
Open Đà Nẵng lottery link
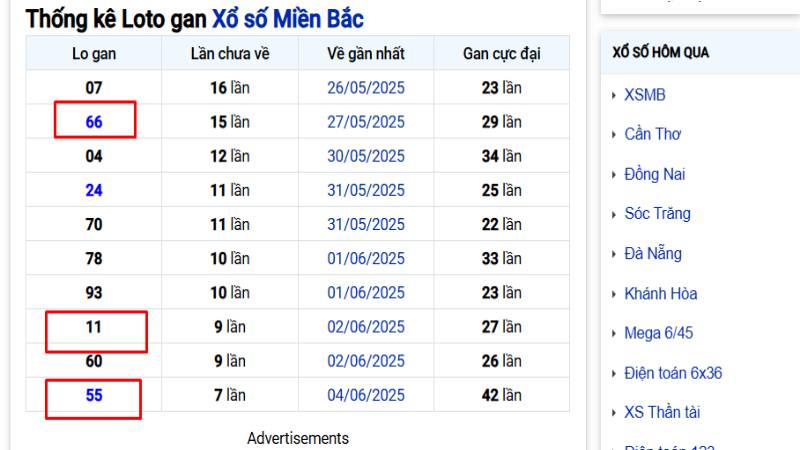[x=653, y=253]
